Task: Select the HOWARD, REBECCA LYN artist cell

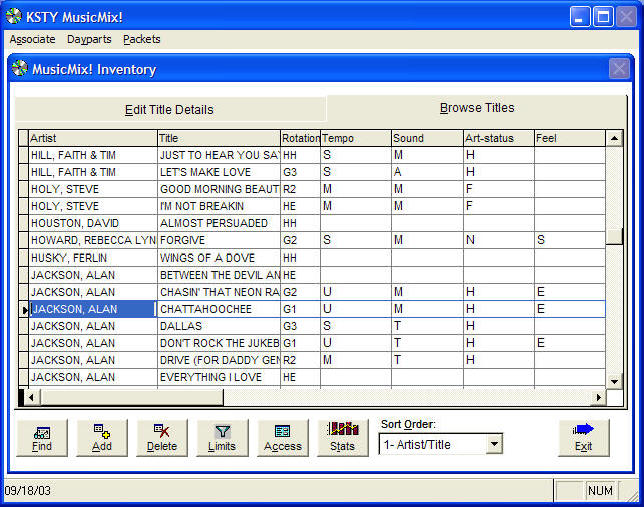Action: [93, 240]
